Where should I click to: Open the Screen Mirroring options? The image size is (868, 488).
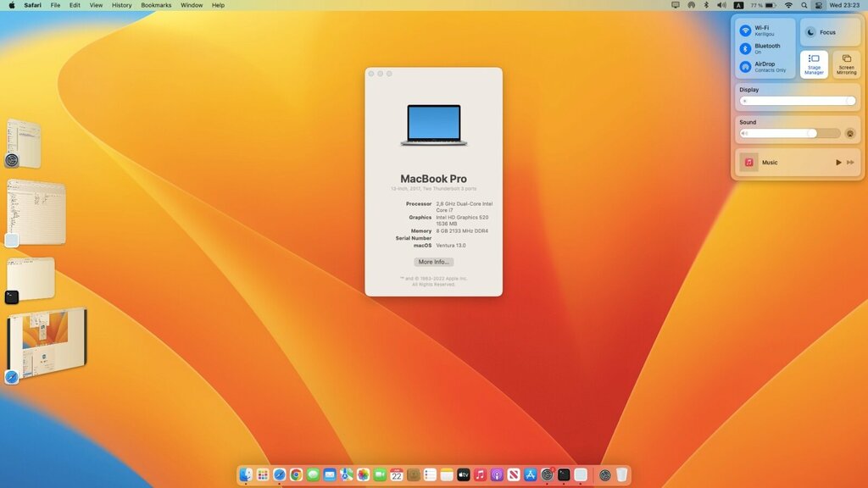click(846, 64)
